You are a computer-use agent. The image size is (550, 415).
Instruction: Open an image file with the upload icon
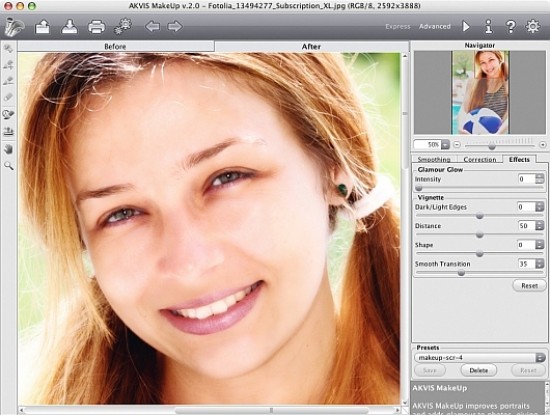pyautogui.click(x=42, y=27)
